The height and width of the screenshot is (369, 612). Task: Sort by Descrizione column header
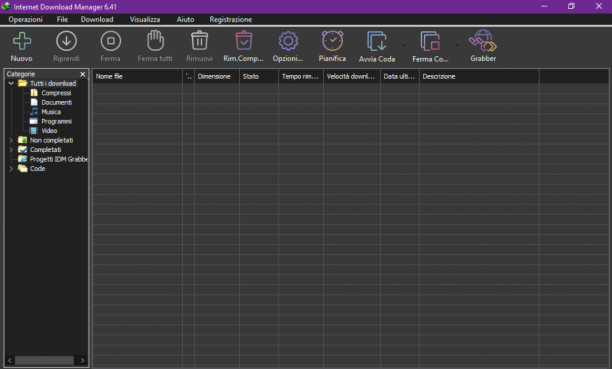(479, 76)
